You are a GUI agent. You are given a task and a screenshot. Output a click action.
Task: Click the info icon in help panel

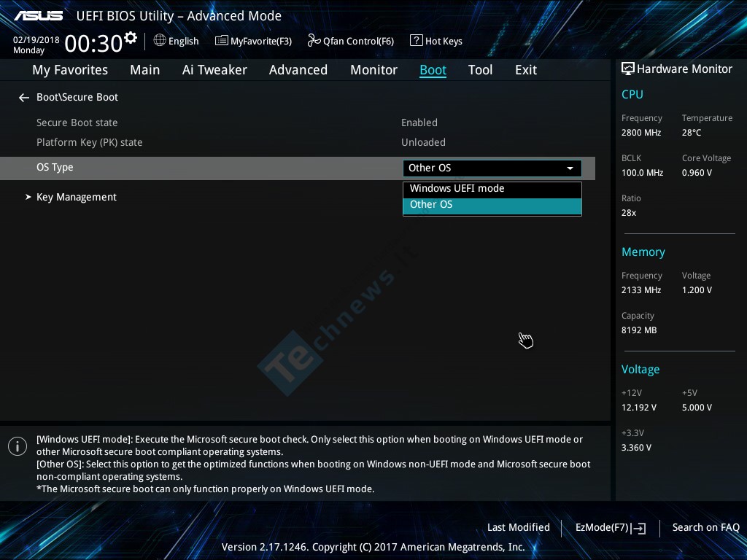[x=18, y=446]
